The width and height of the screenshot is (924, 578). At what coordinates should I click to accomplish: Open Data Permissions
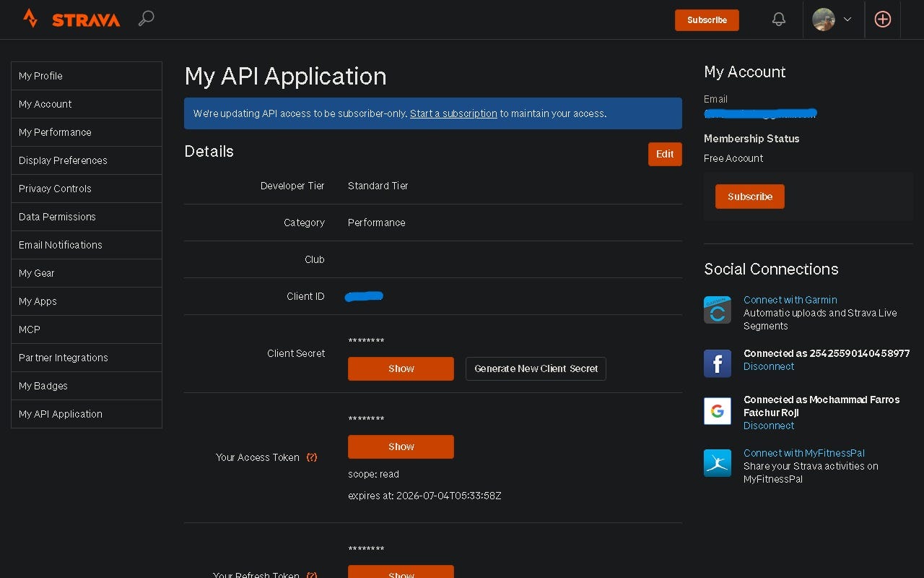click(x=87, y=217)
